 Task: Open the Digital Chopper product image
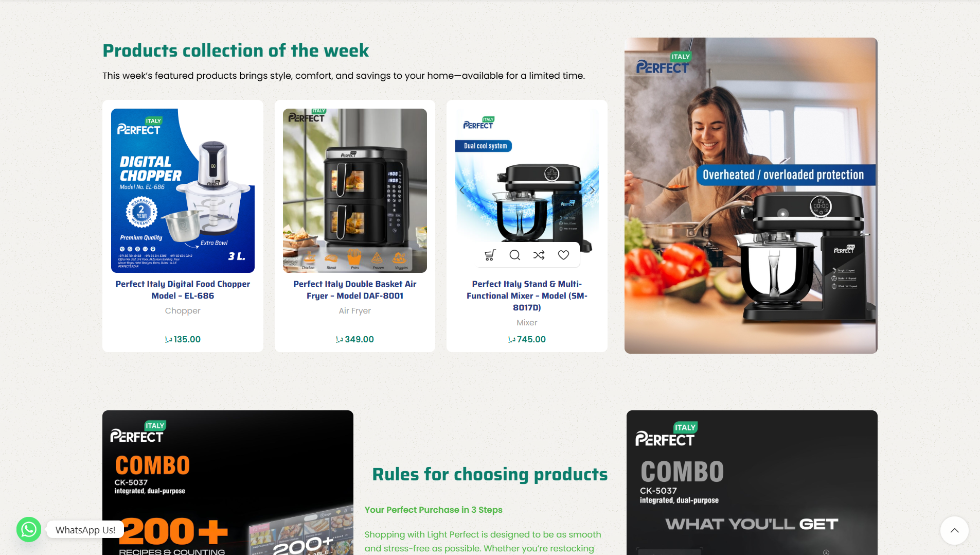point(183,190)
